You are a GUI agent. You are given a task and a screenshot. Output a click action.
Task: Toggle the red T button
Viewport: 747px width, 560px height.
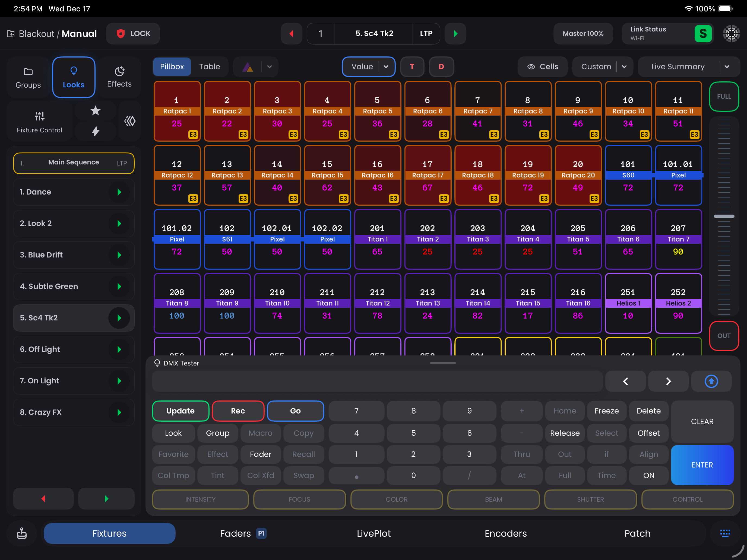(412, 66)
